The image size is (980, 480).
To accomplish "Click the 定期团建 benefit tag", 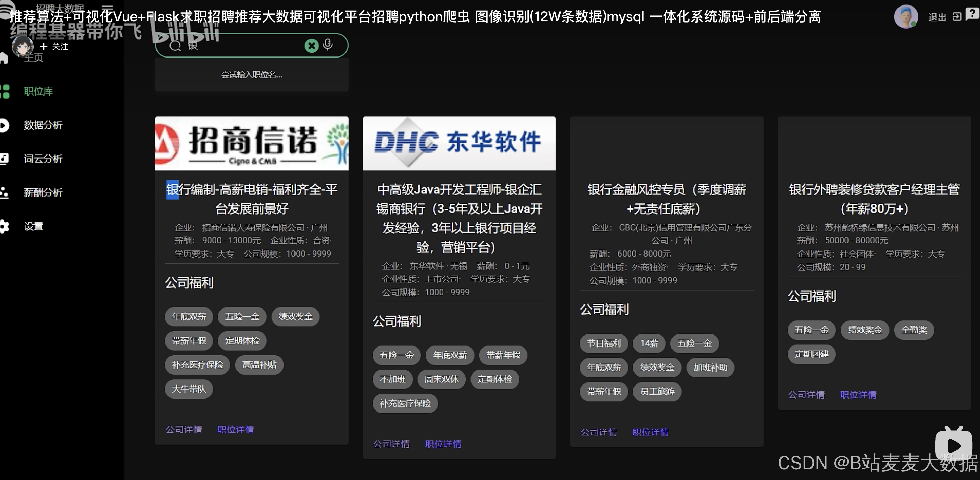I will pyautogui.click(x=812, y=354).
